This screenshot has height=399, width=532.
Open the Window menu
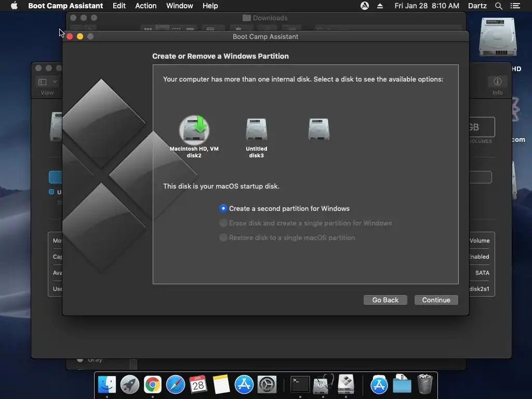[179, 6]
